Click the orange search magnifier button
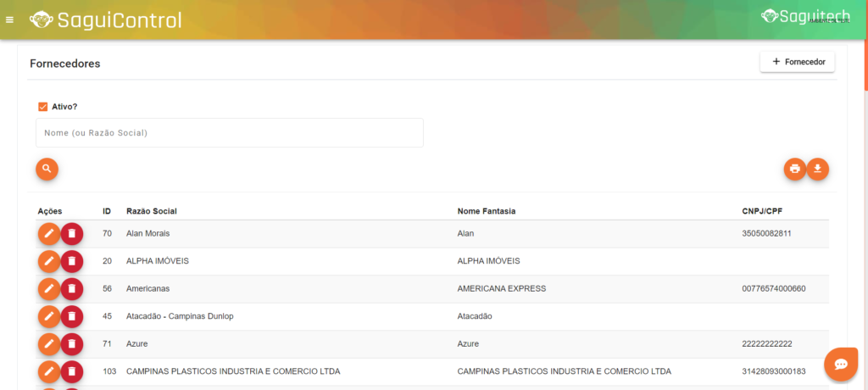Image resolution: width=868 pixels, height=390 pixels. coord(47,169)
